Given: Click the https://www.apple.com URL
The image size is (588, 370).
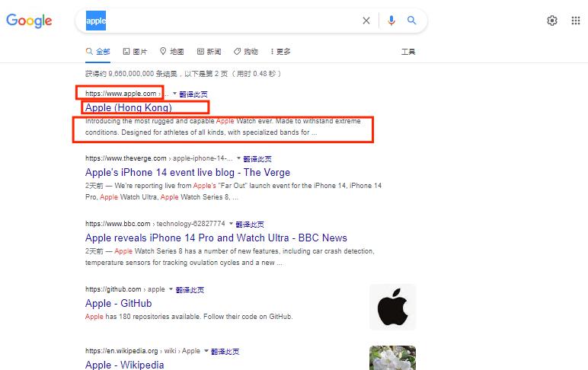Looking at the screenshot, I should (121, 94).
